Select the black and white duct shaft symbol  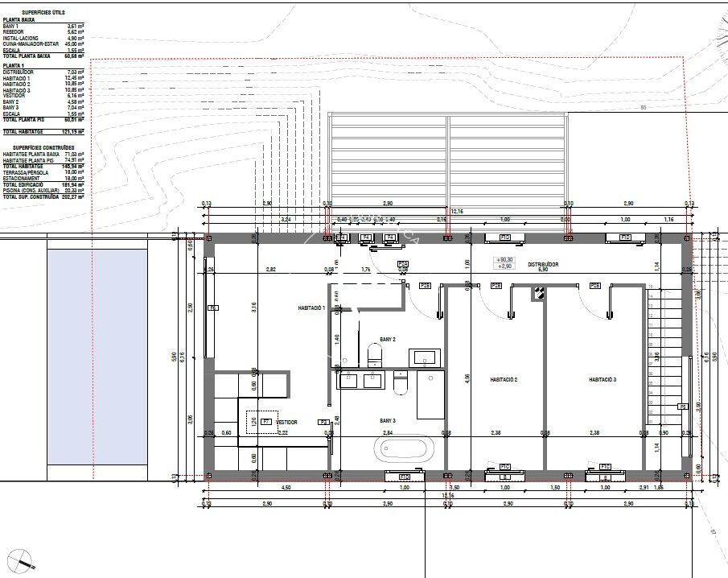click(537, 293)
